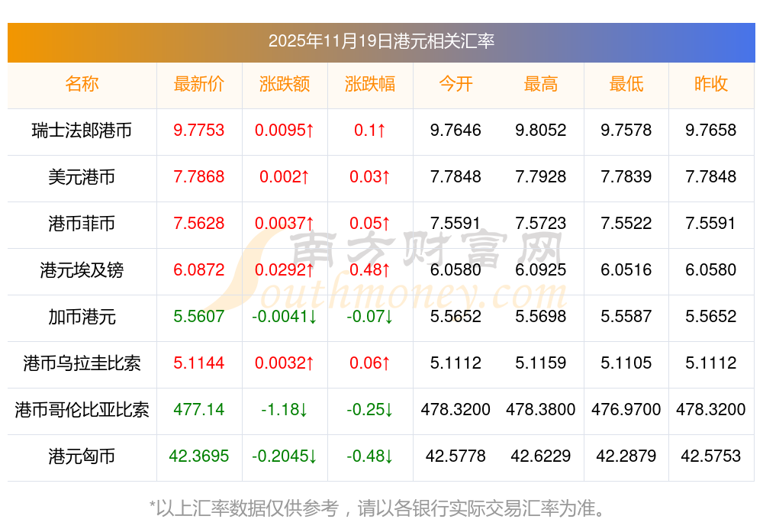Click the row name '瑞士法郎港币'
The image size is (763, 532).
click(x=82, y=131)
